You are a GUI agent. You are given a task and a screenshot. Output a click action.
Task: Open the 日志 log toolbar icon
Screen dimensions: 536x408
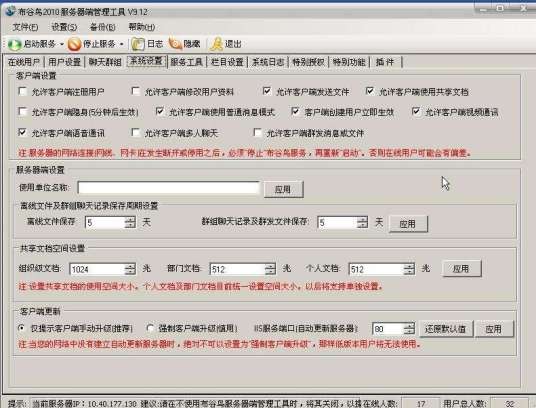138,44
